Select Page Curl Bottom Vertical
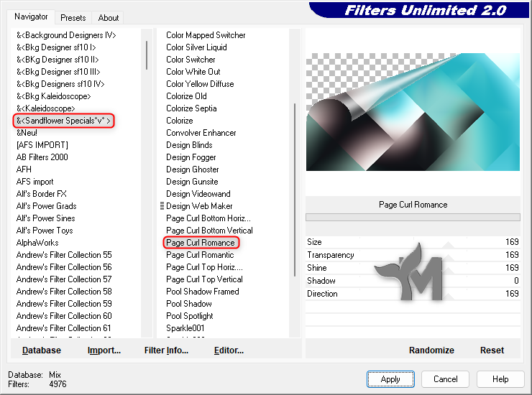Image resolution: width=532 pixels, height=395 pixels. tap(209, 231)
